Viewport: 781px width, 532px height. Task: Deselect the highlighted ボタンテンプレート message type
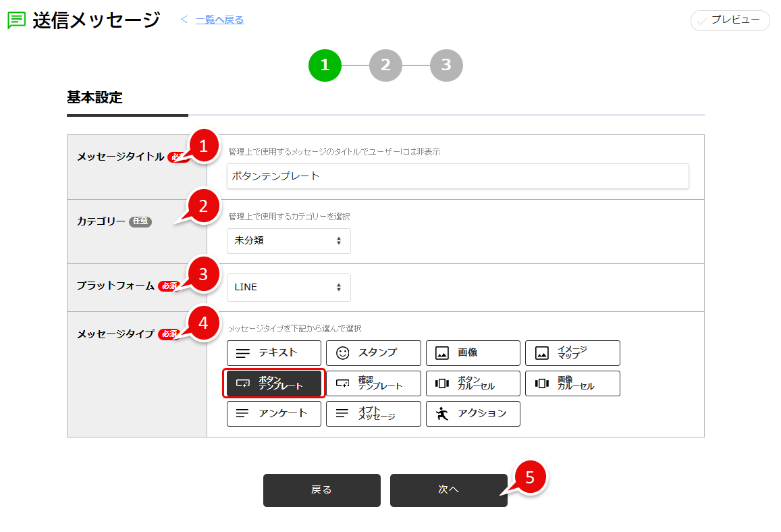[x=273, y=383]
